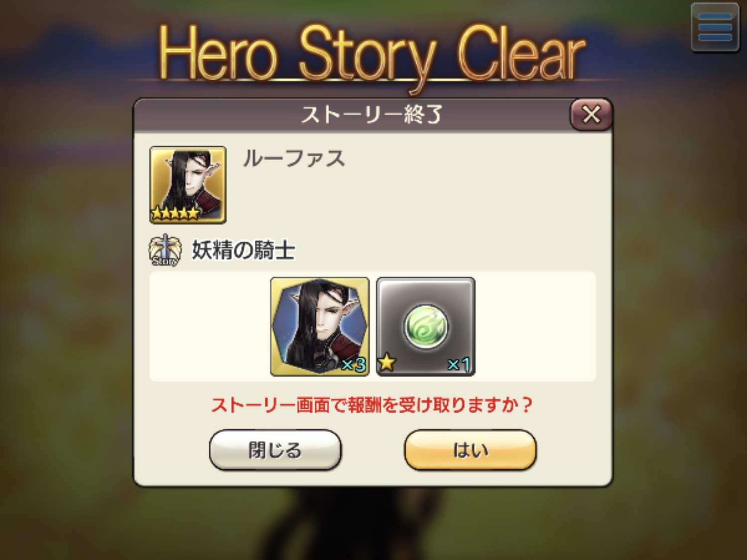Tap the red ストーリー画面で報酬を受け取りますか prompt

[372, 405]
